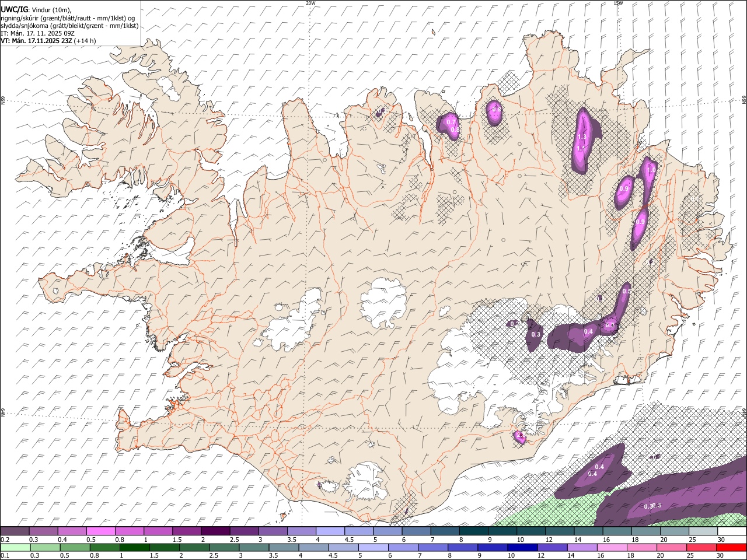Click the '0.2' label in upper legend row
This screenshot has width=747, height=560.
5,540
